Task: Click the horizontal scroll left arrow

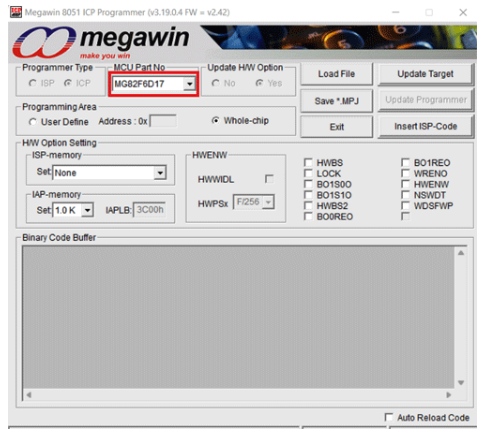Action: pyautogui.click(x=29, y=395)
